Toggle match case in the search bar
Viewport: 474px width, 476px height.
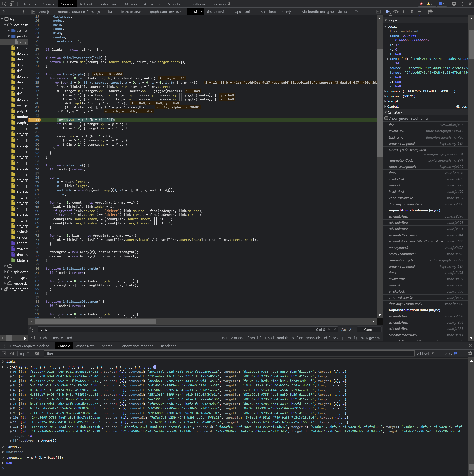[x=343, y=329]
